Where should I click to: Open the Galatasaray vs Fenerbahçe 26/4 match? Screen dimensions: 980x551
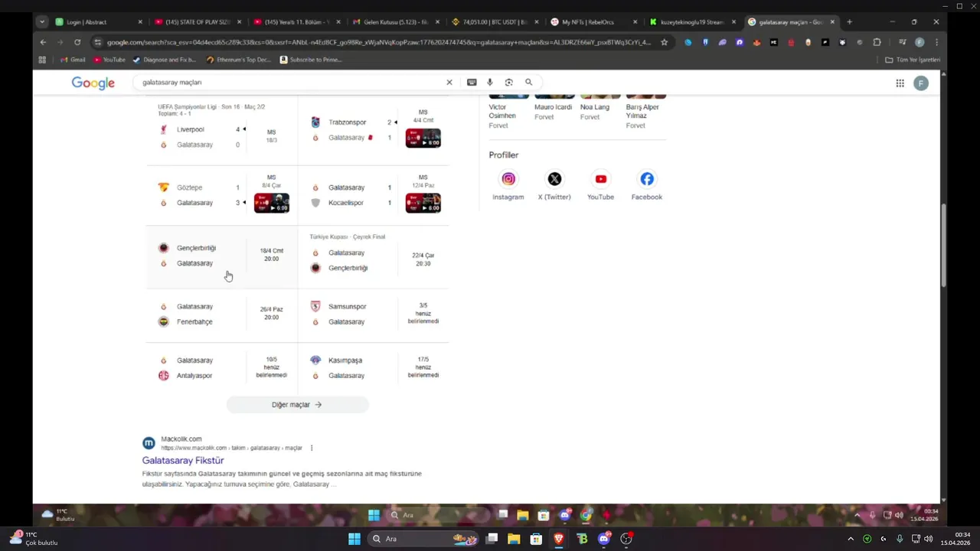click(221, 314)
